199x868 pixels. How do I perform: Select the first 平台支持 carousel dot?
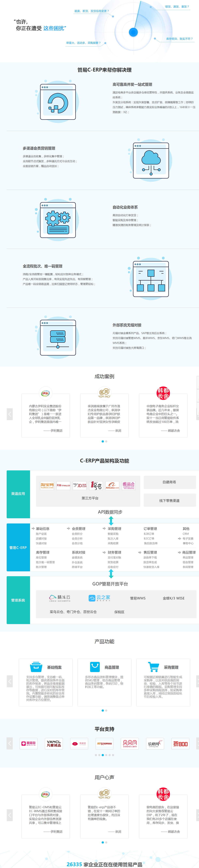tap(96, 755)
